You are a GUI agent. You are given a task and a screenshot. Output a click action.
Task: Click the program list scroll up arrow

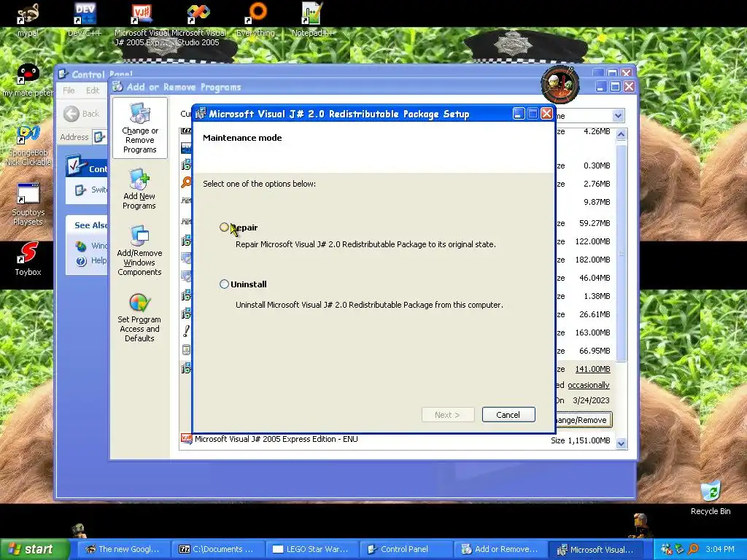point(621,134)
